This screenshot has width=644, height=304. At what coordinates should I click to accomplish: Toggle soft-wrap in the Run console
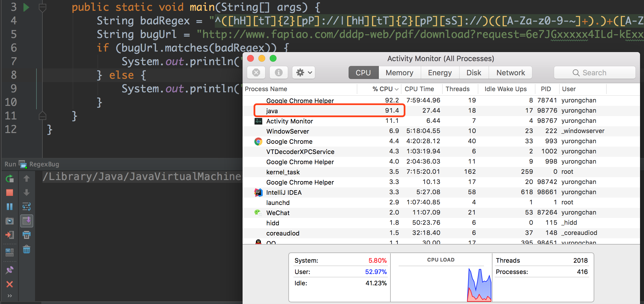[27, 207]
